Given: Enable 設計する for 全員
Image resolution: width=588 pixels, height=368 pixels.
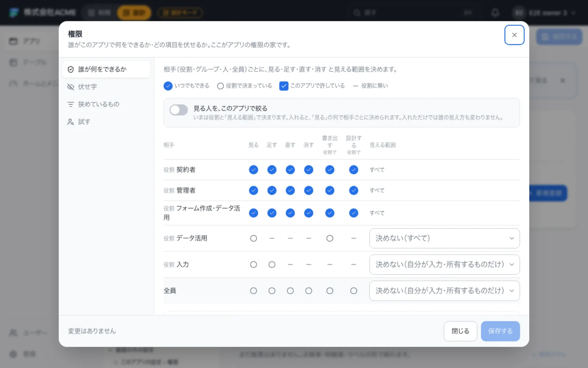Looking at the screenshot, I should [354, 291].
